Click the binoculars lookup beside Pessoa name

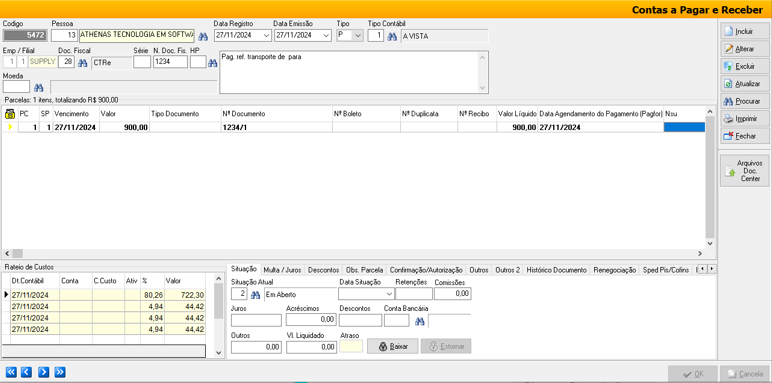[x=203, y=36]
